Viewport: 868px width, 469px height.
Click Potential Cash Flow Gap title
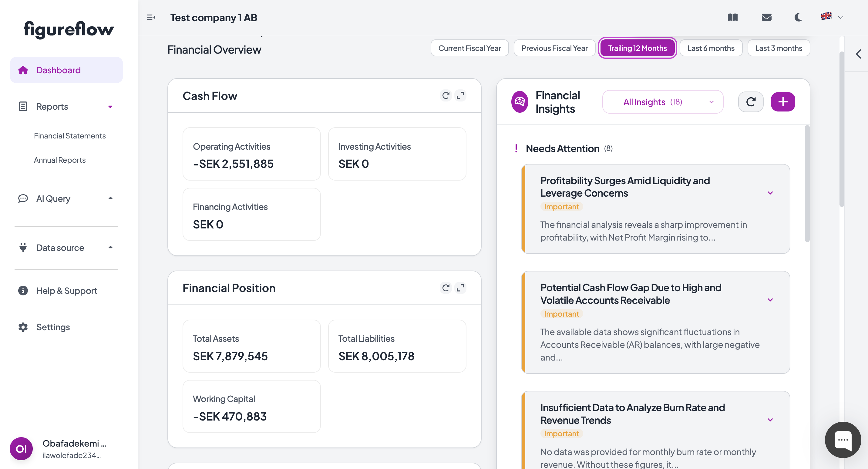pos(631,294)
